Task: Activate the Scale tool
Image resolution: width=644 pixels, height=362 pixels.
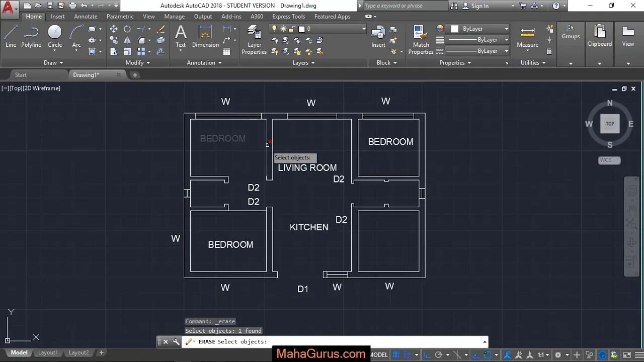Action: 127,51
